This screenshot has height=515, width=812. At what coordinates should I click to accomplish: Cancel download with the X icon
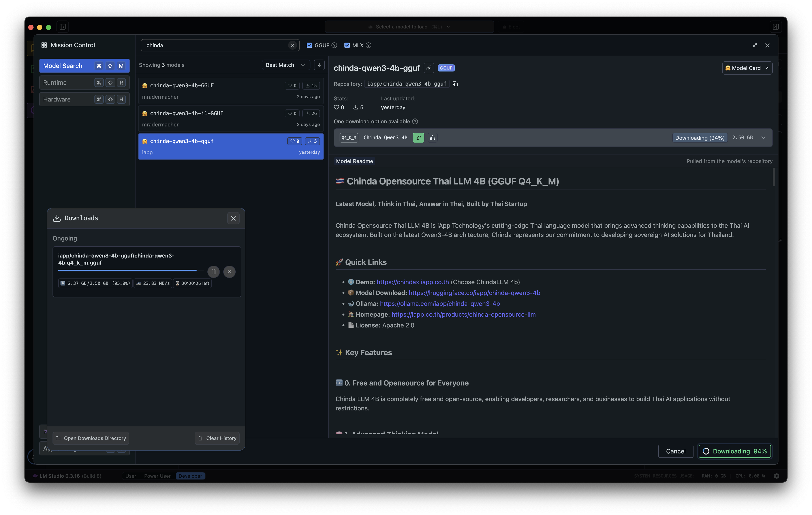(229, 272)
